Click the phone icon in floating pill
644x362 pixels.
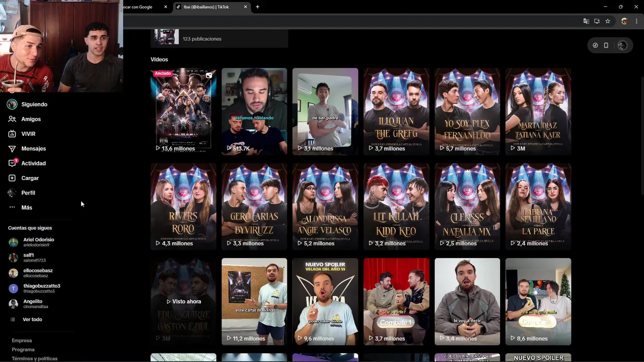pyautogui.click(x=606, y=45)
